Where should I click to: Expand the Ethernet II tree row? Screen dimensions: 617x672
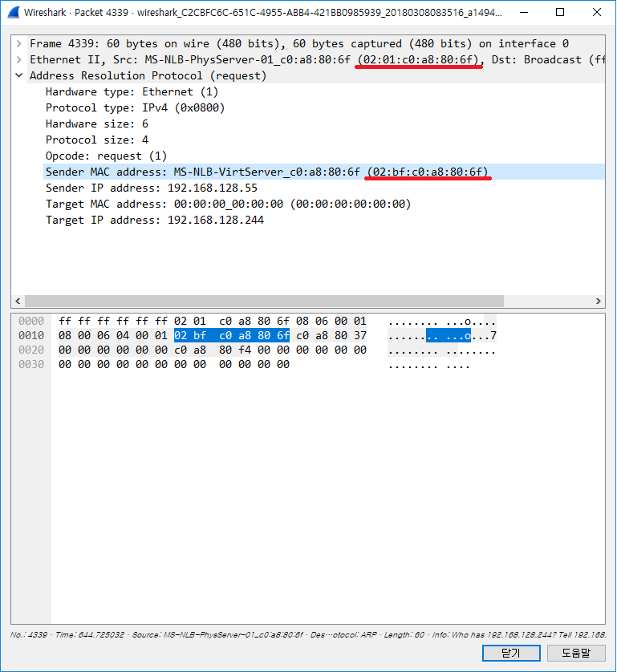(x=19, y=59)
